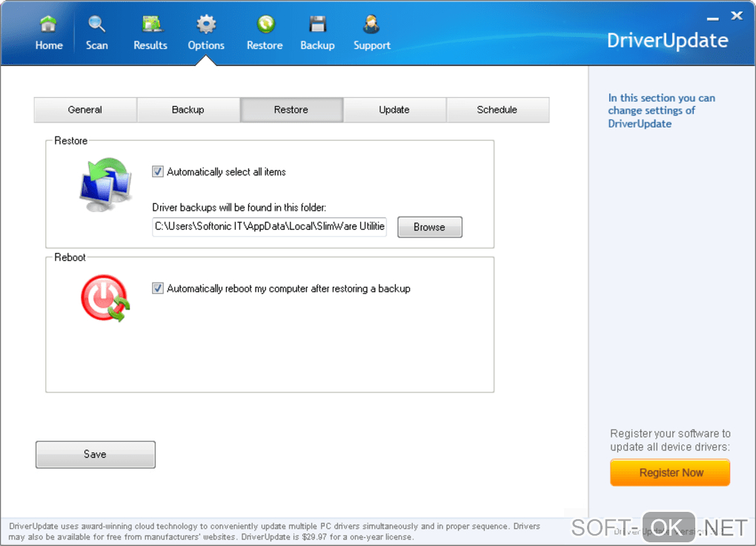This screenshot has height=546, width=756.
Task: Click the Backup label in the top toolbar
Action: 317,45
